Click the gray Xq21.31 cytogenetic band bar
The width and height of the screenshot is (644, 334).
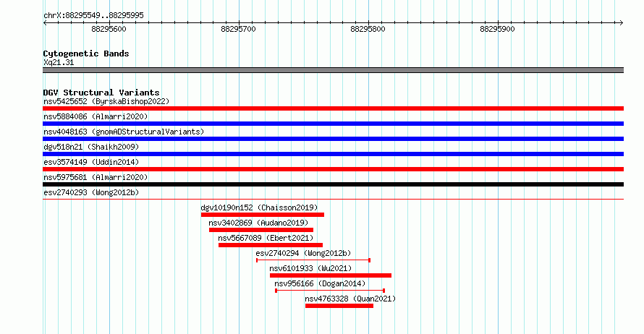333,70
